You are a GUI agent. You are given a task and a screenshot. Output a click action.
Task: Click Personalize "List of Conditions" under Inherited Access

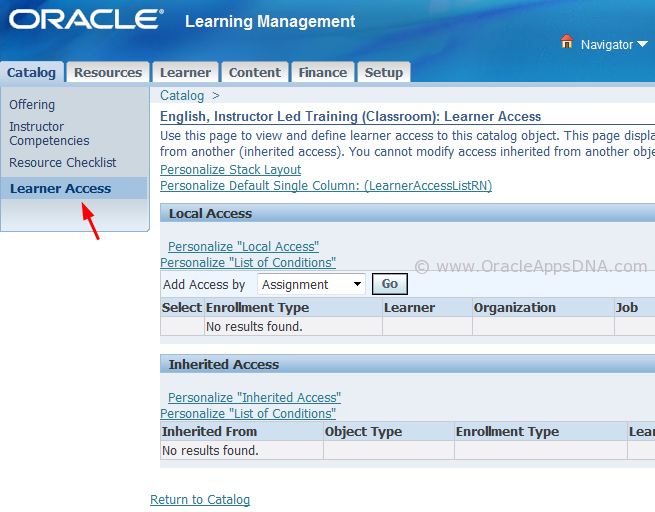(x=248, y=413)
